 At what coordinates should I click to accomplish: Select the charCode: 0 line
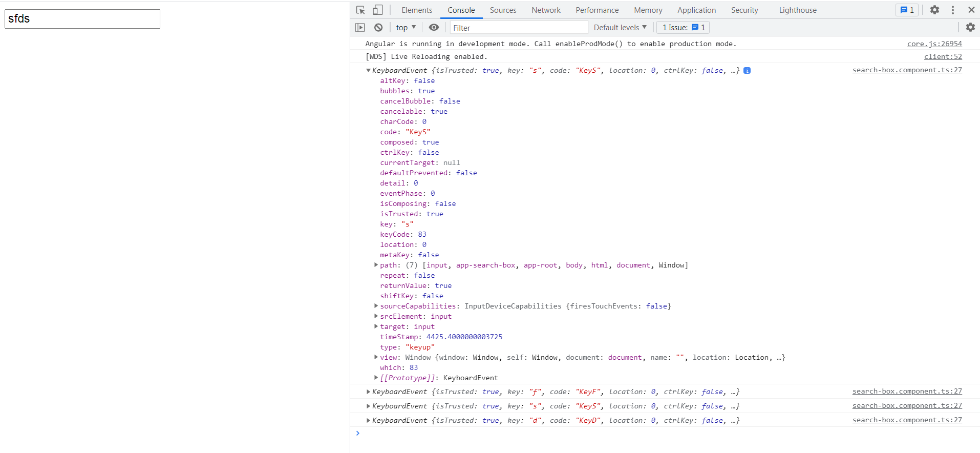point(403,122)
